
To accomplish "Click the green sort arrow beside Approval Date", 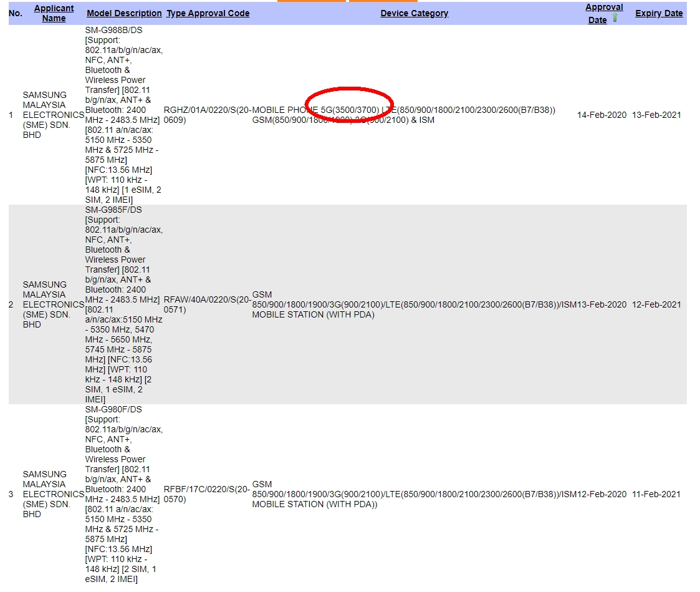I will (615, 19).
